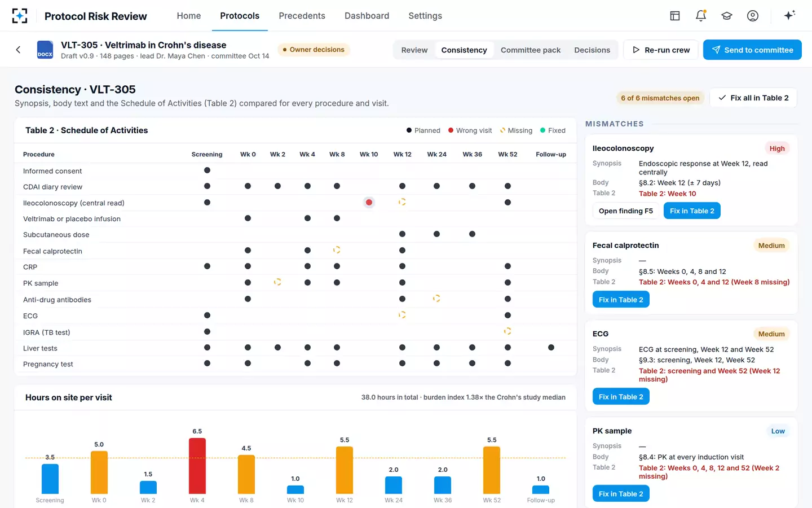Click the missing marker at Wk 12 Ileocolonoscopy
812x508 pixels.
tap(402, 202)
